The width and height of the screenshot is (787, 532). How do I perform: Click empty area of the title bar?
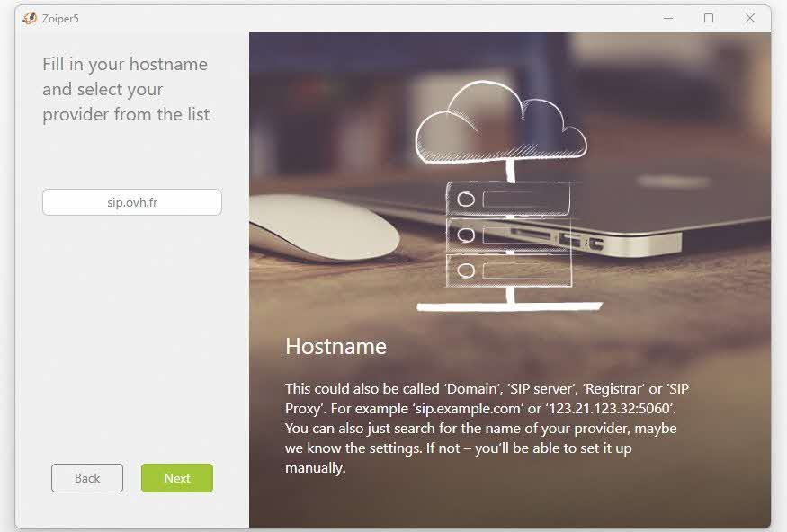pyautogui.click(x=360, y=18)
